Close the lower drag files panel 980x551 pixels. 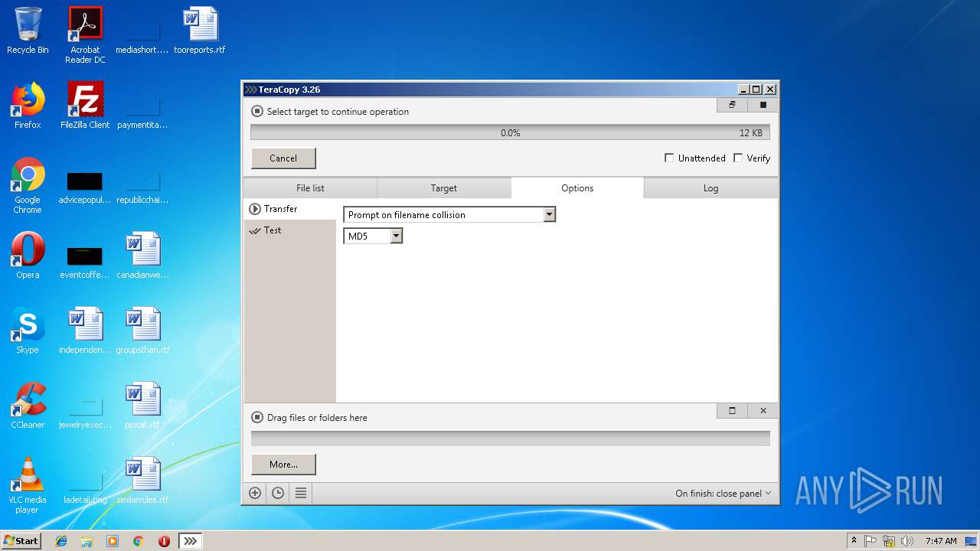763,411
